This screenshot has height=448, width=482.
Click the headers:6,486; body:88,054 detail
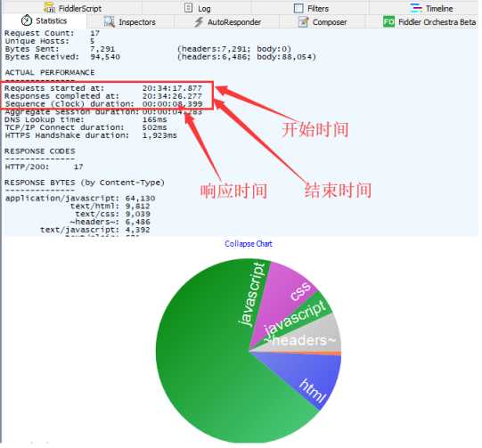point(247,57)
